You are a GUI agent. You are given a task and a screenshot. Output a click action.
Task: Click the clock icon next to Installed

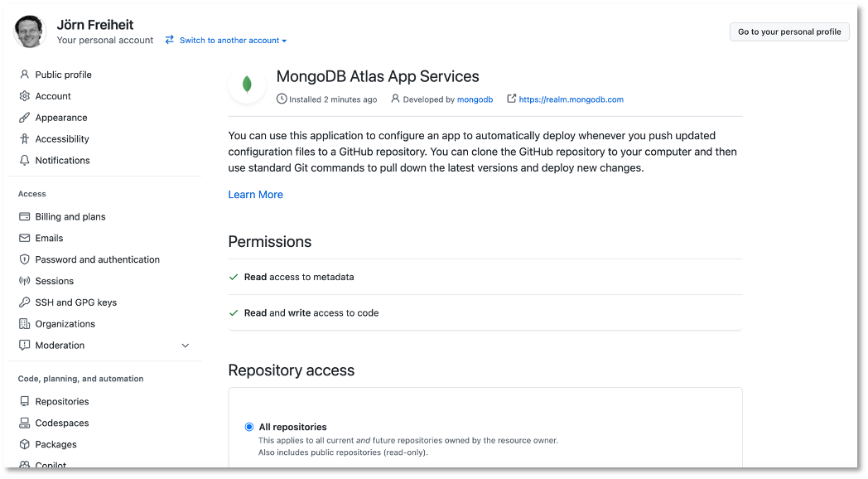click(x=282, y=99)
